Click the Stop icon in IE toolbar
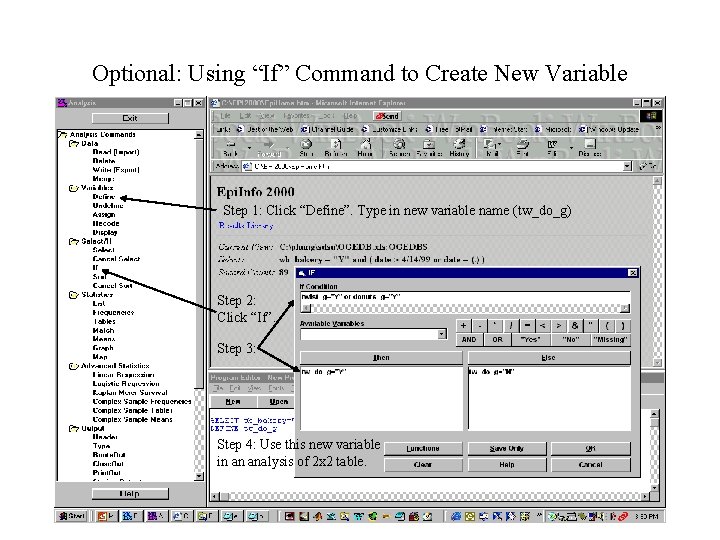The height and width of the screenshot is (540, 720). [x=306, y=148]
